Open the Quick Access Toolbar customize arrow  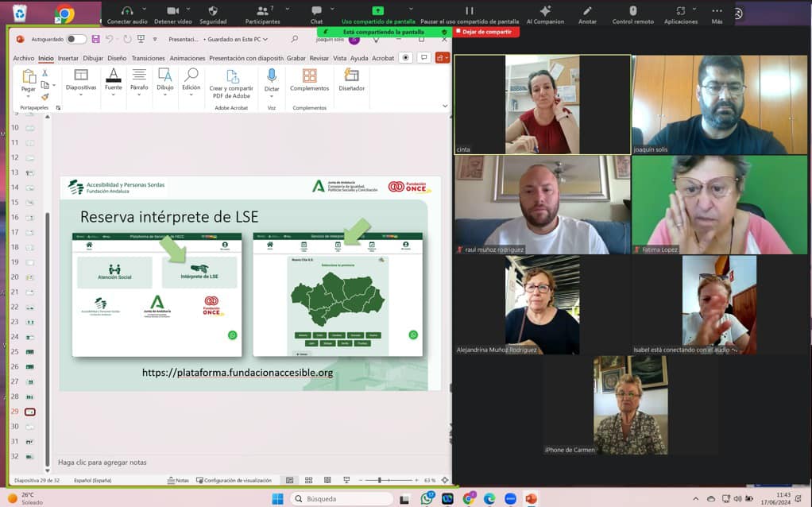pyautogui.click(x=155, y=40)
